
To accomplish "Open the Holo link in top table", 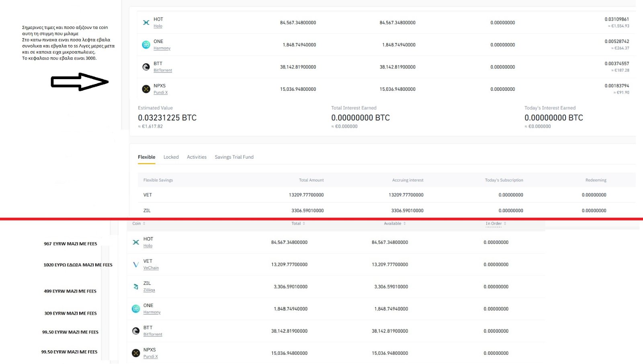I will click(158, 26).
